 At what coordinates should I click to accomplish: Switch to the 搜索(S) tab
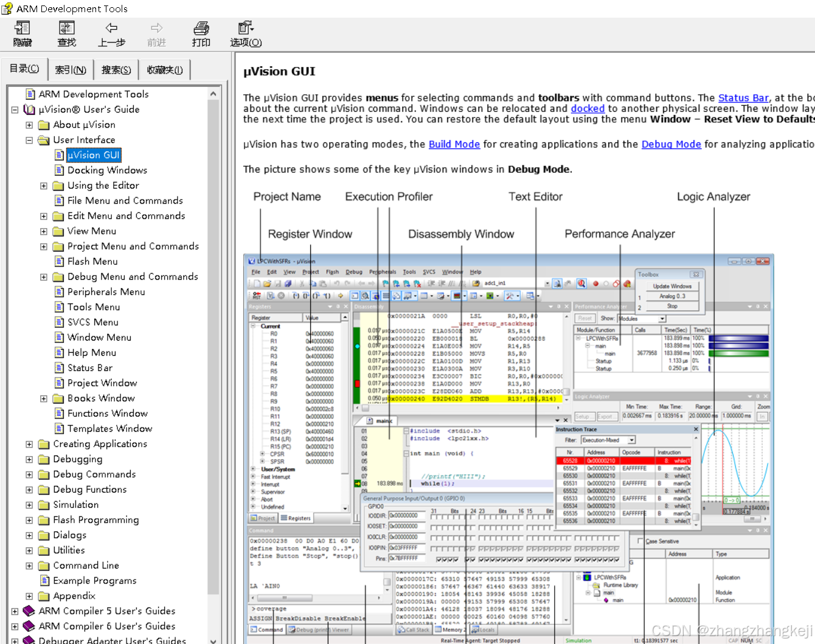[x=116, y=70]
